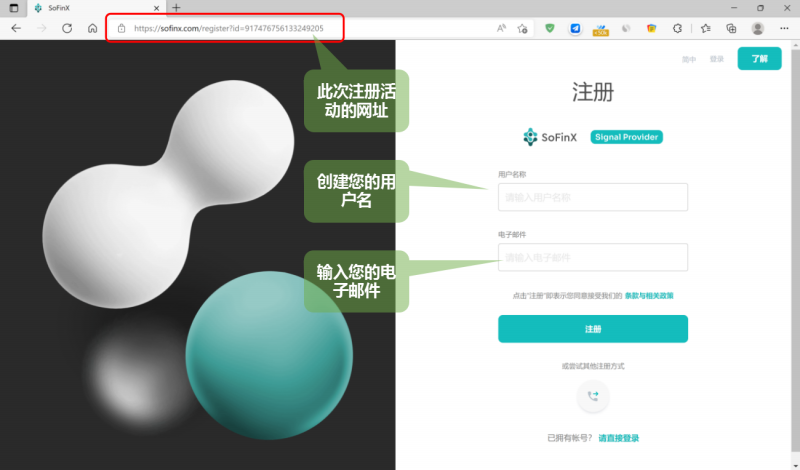800x470 pixels.
Task: Select the SoFinX browser tab
Action: [96, 8]
